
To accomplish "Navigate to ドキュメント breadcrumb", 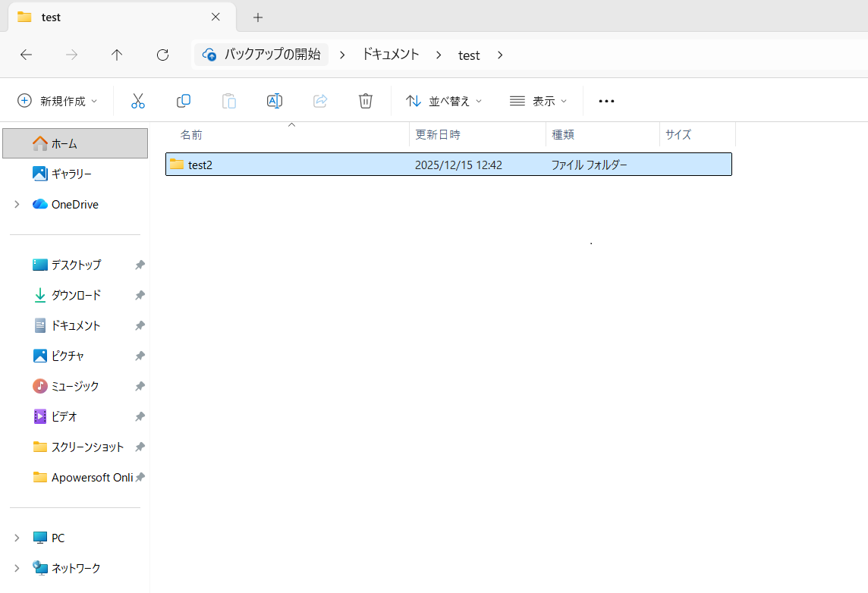I will tap(391, 54).
